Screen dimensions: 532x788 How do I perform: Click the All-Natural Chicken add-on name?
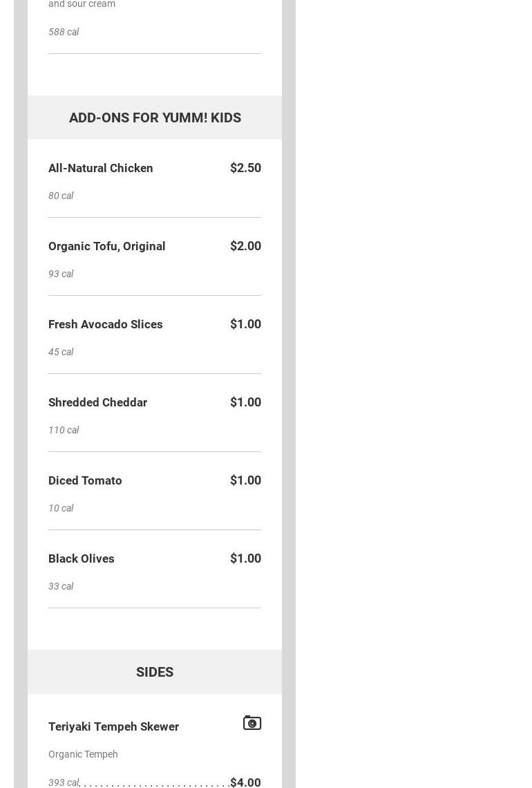[101, 168]
